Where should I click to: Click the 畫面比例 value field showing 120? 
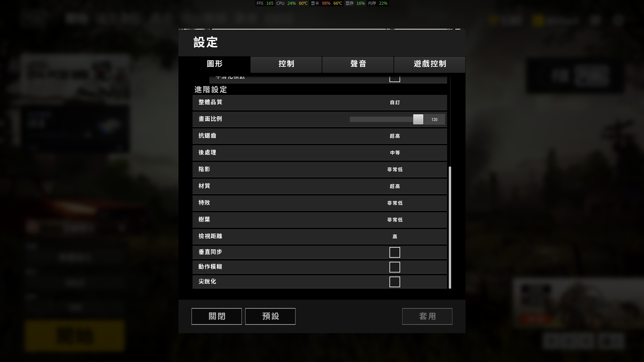(434, 119)
